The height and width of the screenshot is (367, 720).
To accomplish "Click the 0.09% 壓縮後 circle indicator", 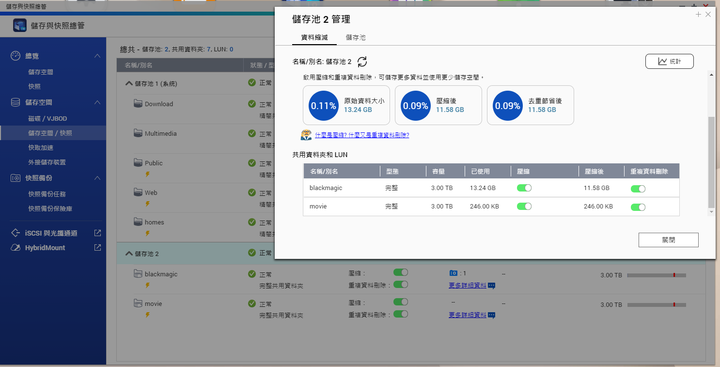I will [415, 106].
